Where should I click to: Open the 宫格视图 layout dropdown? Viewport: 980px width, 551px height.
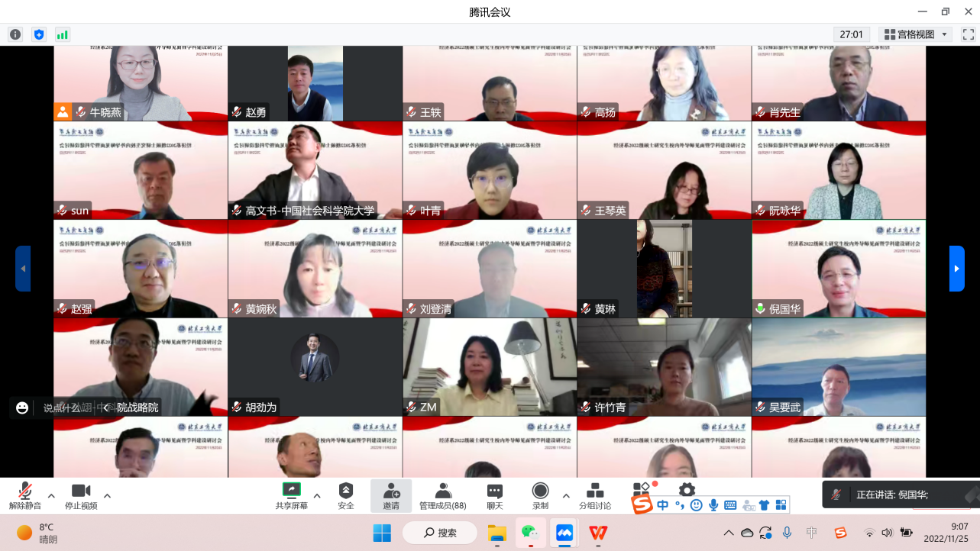pyautogui.click(x=915, y=34)
